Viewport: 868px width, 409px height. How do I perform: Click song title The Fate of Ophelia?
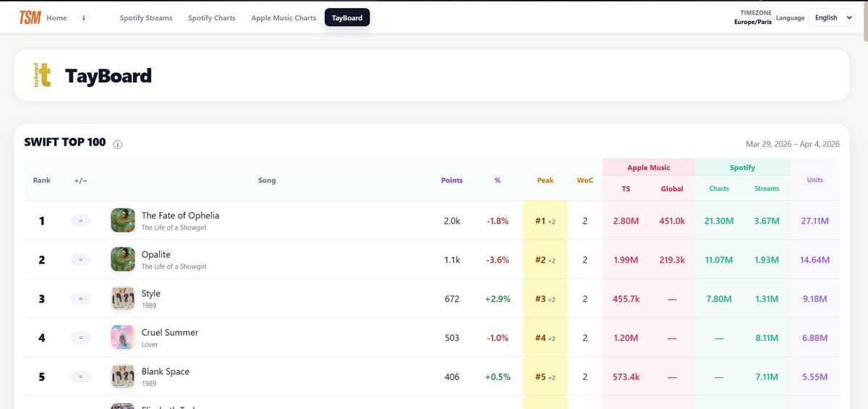(x=180, y=215)
